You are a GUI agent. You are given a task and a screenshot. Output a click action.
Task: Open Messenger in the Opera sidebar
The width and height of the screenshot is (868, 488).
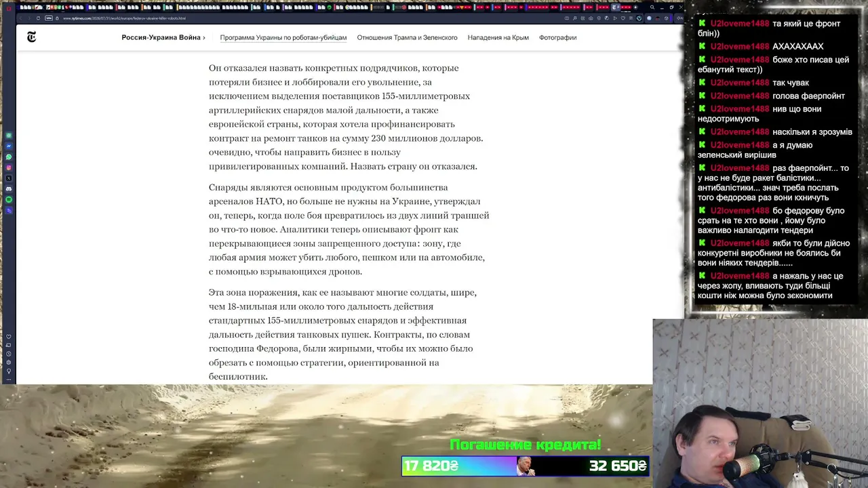pyautogui.click(x=9, y=146)
